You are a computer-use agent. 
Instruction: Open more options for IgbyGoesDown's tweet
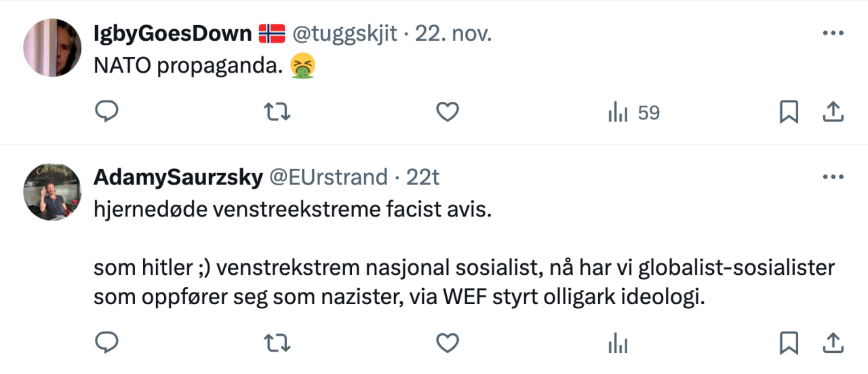tap(832, 33)
